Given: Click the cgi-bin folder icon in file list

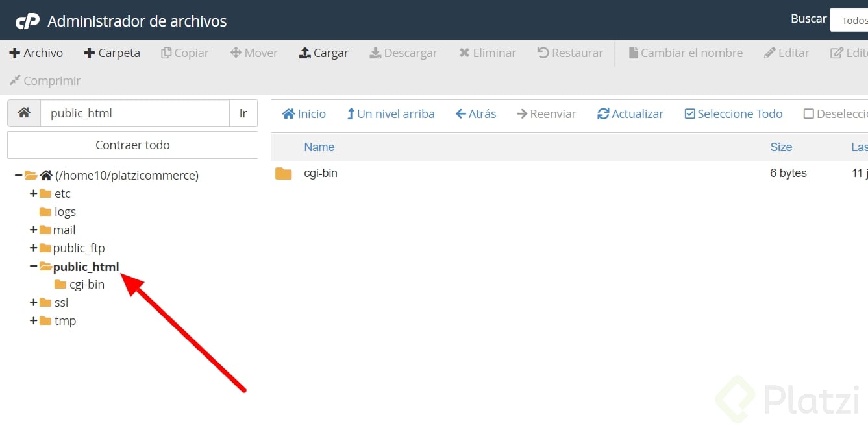Looking at the screenshot, I should (x=284, y=174).
